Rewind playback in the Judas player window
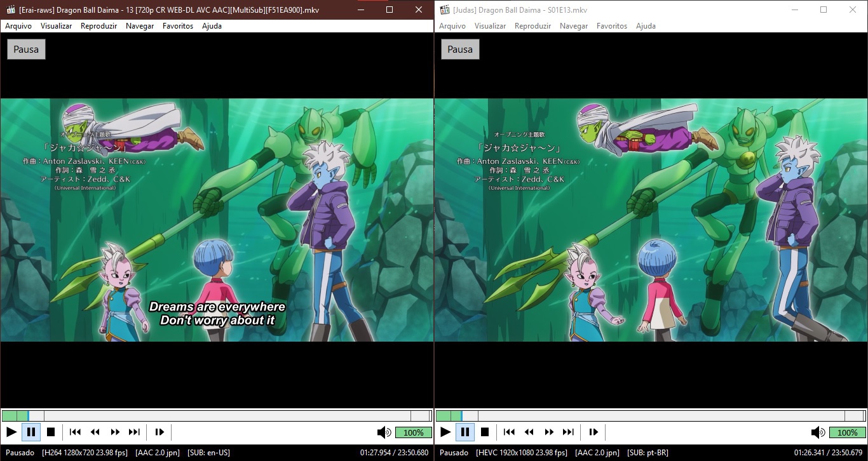The height and width of the screenshot is (461, 868). pyautogui.click(x=529, y=432)
